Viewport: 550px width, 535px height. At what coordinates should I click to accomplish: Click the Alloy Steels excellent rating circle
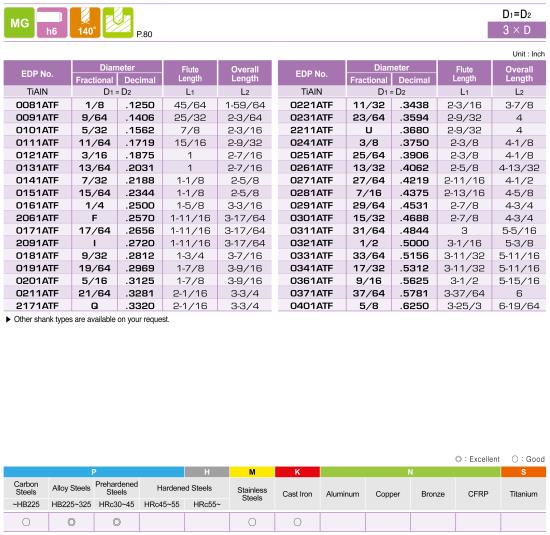pos(72,522)
